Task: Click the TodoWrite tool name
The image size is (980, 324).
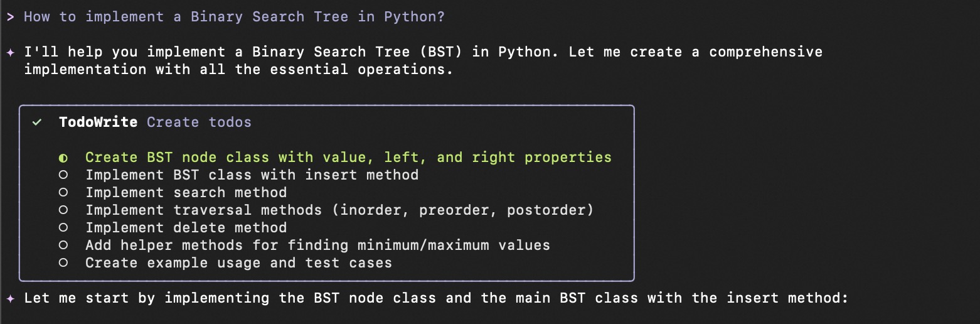Action: click(98, 122)
